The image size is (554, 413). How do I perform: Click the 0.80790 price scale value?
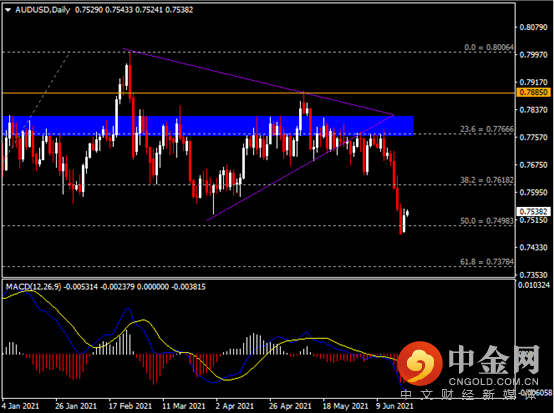pos(534,27)
